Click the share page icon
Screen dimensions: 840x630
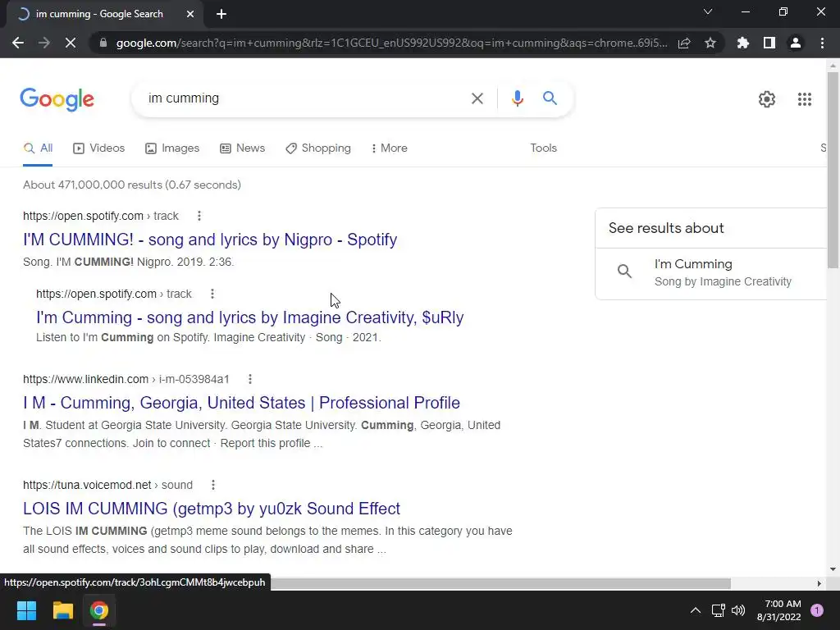point(684,43)
